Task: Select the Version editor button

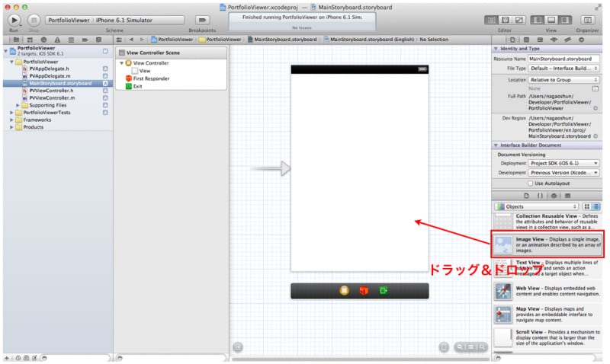Action: pyautogui.click(x=519, y=20)
